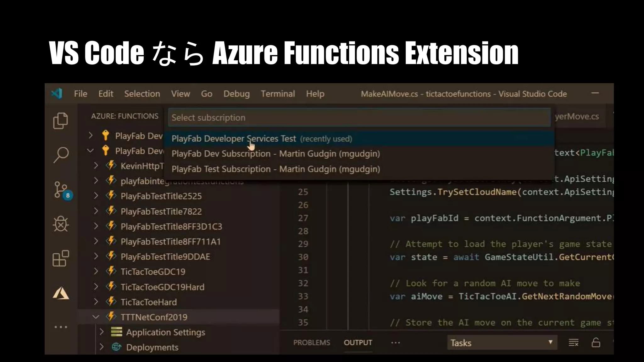Show more panel tabs via the ellipsis
644x362 pixels.
tap(395, 343)
